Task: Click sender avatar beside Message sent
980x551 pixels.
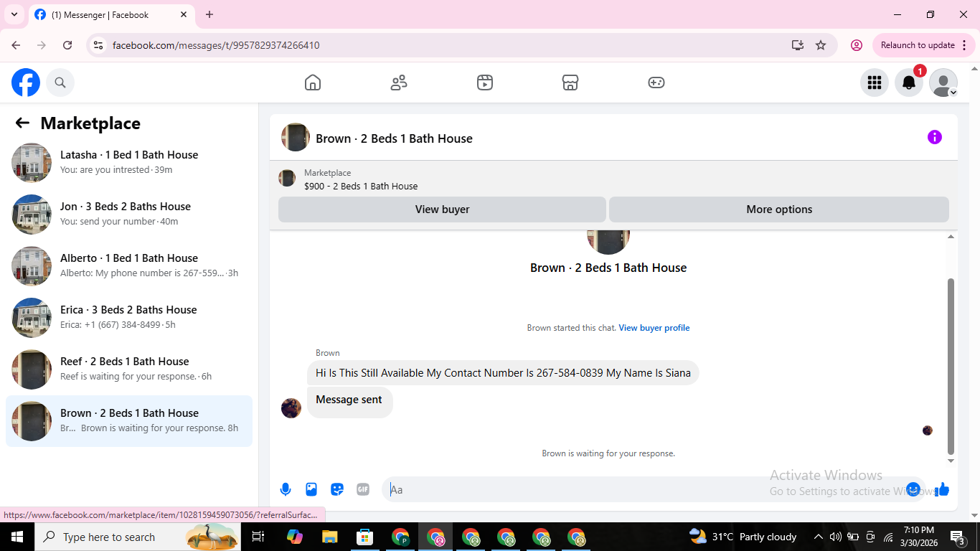Action: coord(291,408)
